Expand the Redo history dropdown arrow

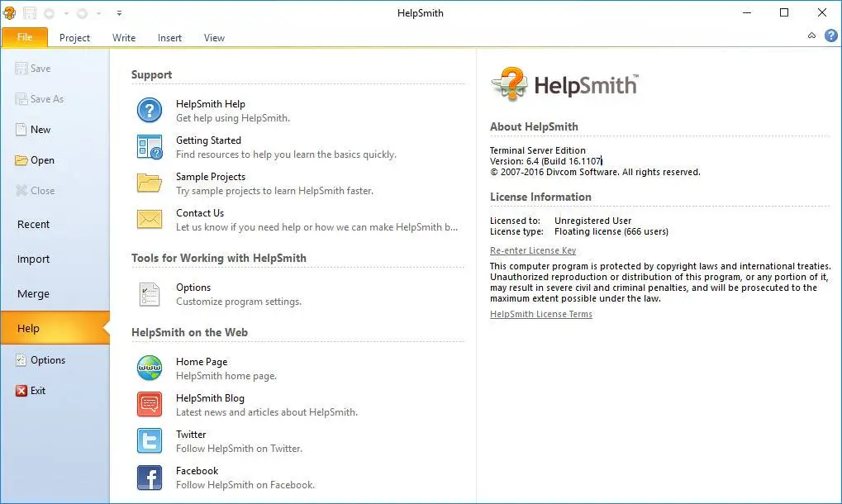pos(99,13)
